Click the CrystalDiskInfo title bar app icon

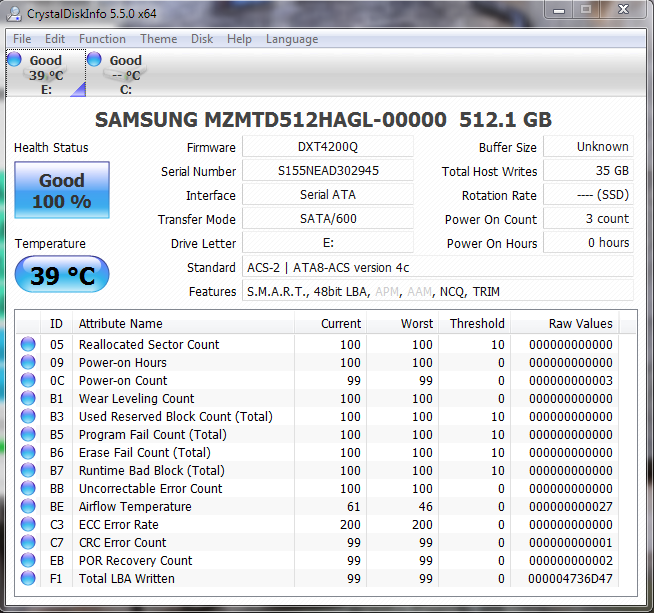[x=14, y=13]
